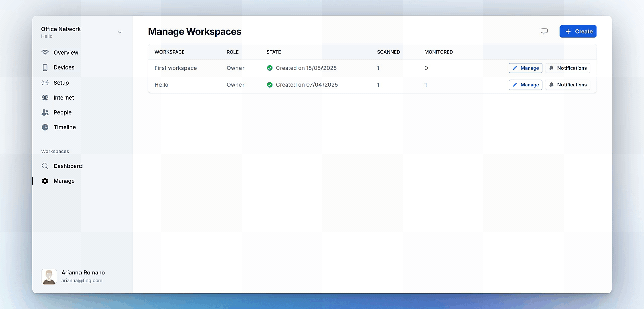Open the People icon in sidebar
644x309 pixels.
[x=45, y=112]
